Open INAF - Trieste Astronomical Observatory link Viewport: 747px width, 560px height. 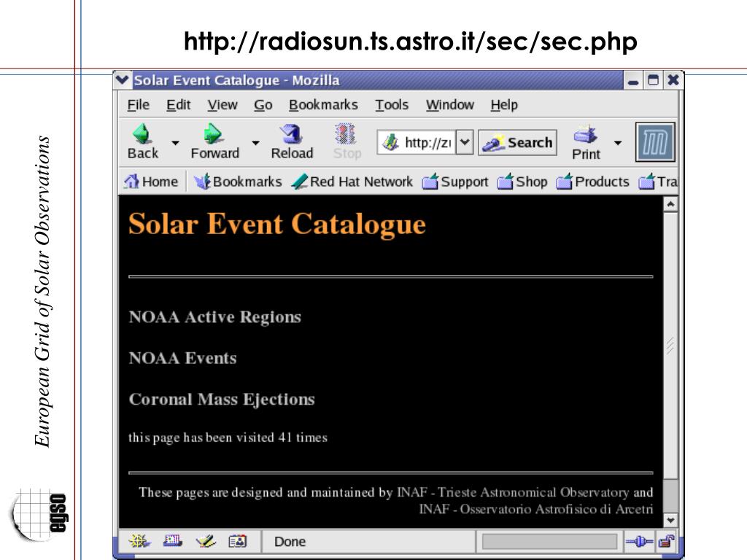[x=513, y=492]
